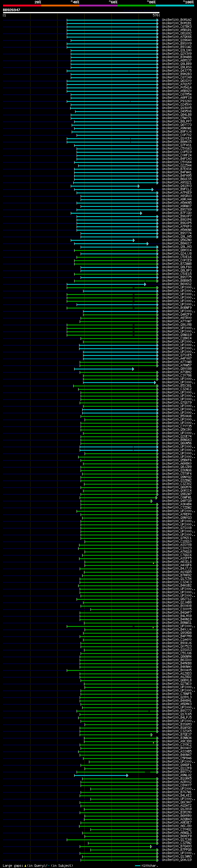Click the white query sequence bar
The height and width of the screenshot is (868, 197).
pos(81,13)
